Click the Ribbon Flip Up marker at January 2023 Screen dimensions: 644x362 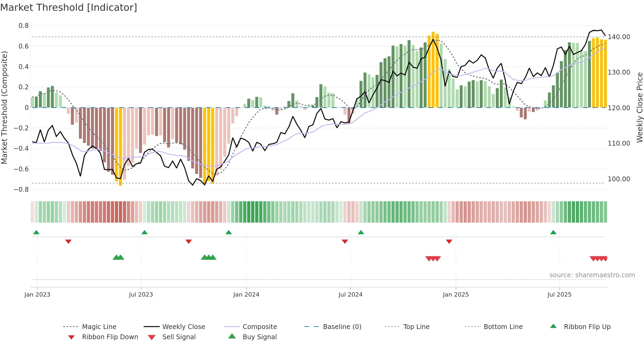point(36,232)
